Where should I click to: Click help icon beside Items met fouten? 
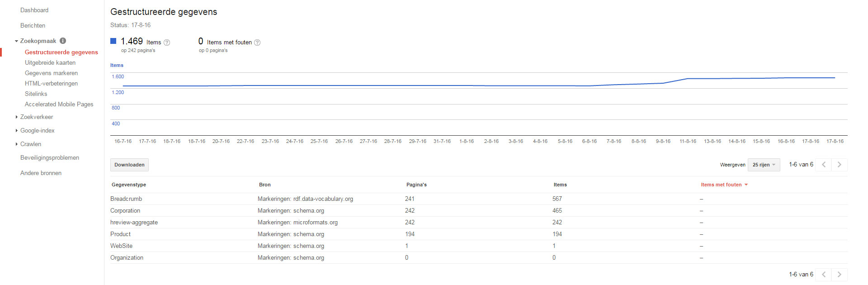[257, 43]
